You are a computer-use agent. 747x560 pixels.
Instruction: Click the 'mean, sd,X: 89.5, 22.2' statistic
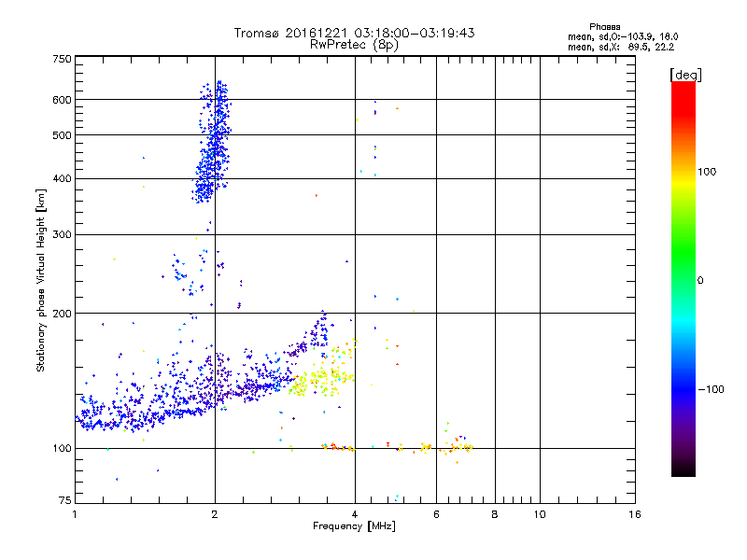point(621,47)
